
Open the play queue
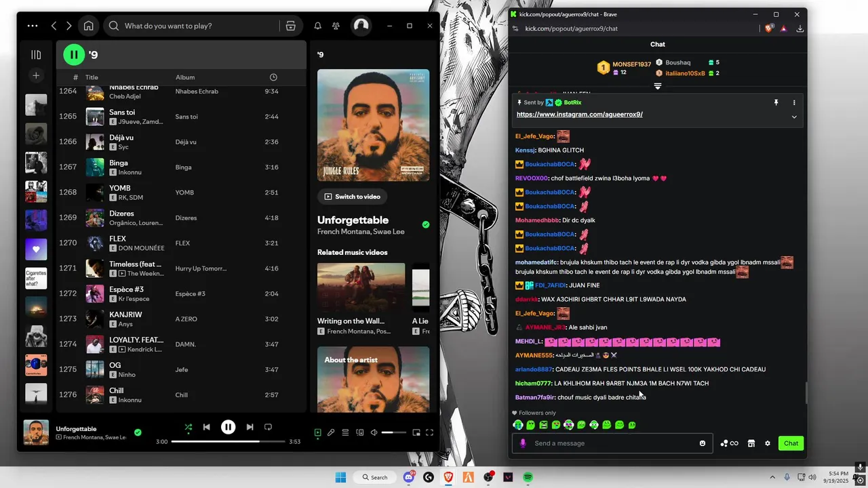tap(345, 432)
